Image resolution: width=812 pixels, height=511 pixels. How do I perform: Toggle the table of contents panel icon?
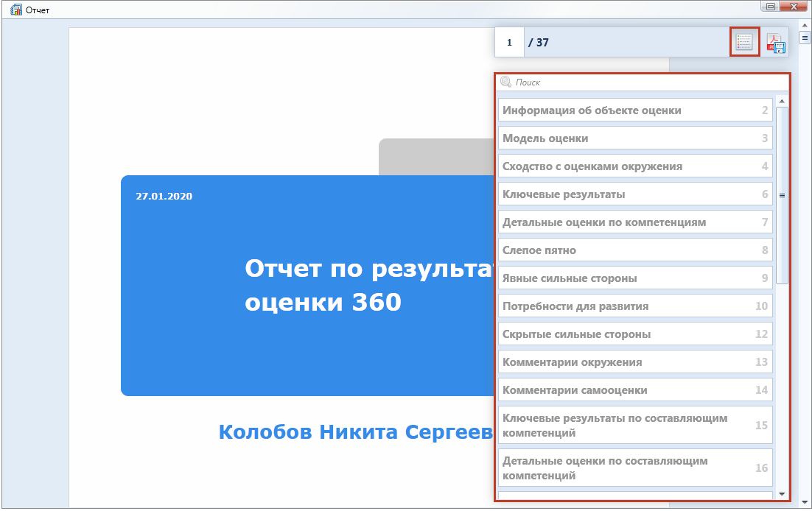click(744, 42)
